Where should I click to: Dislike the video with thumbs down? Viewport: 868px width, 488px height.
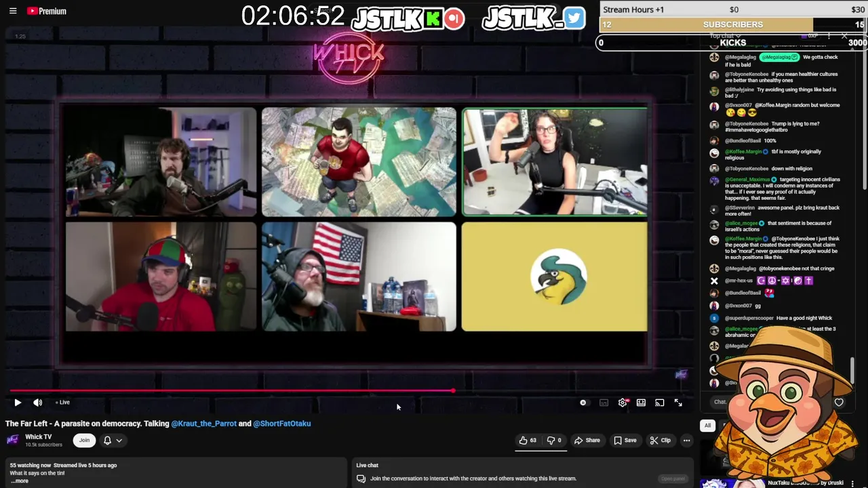click(x=555, y=441)
